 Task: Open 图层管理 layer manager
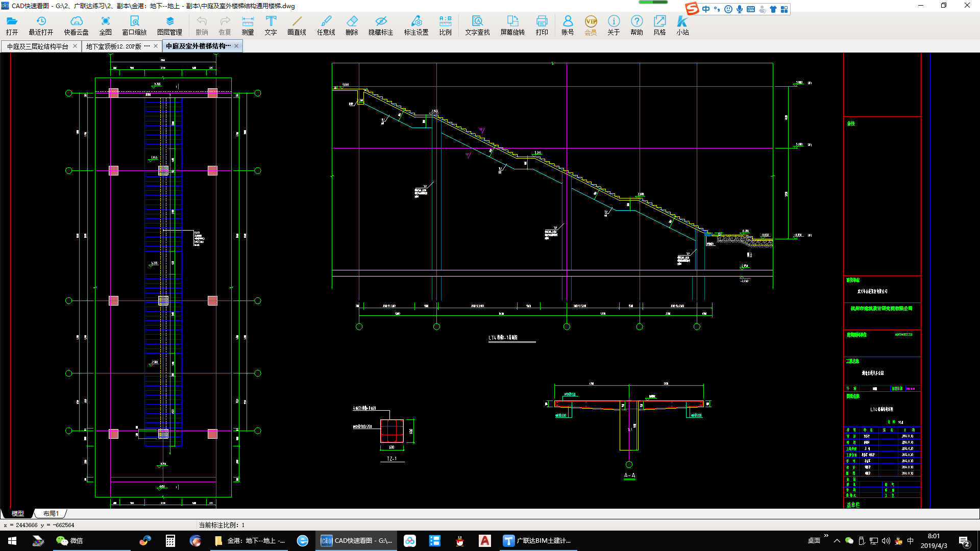[169, 25]
